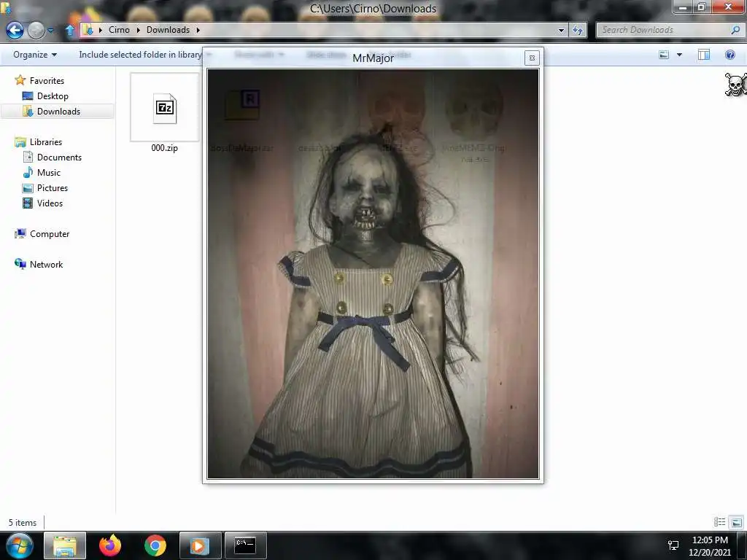
Task: Open the Music library
Action: coord(49,172)
